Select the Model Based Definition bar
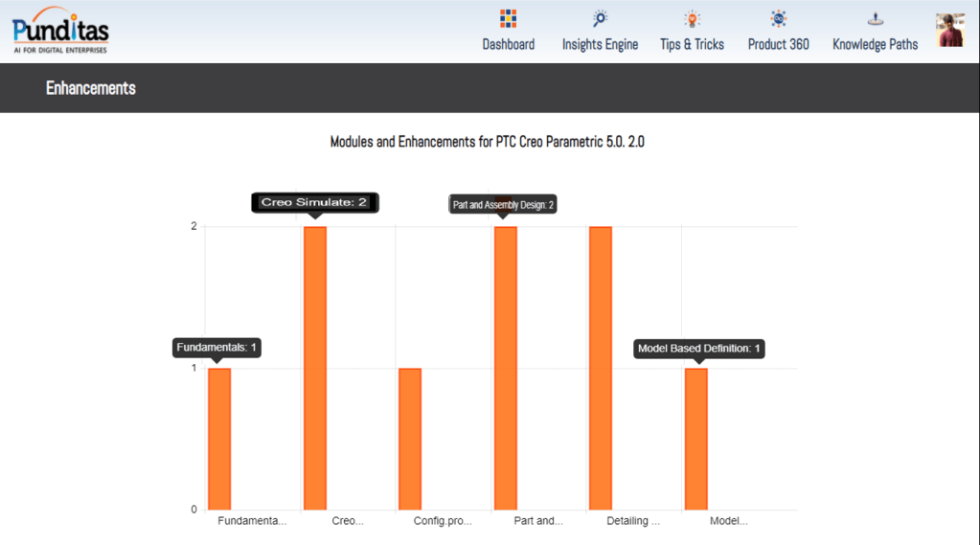Viewport: 980px width, 545px height. point(695,439)
